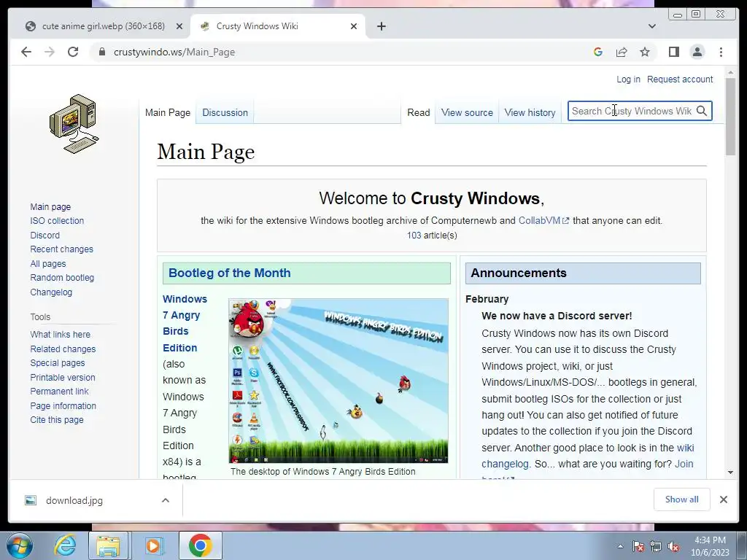Select the Crusty Windows Wiki tab
This screenshot has height=560, width=747.
(278, 26)
